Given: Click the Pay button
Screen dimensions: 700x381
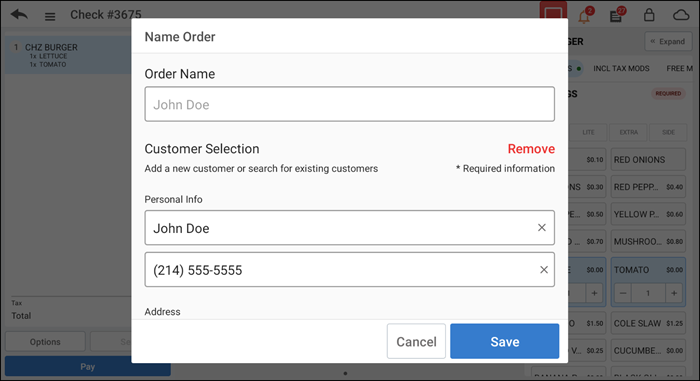Looking at the screenshot, I should [x=88, y=366].
